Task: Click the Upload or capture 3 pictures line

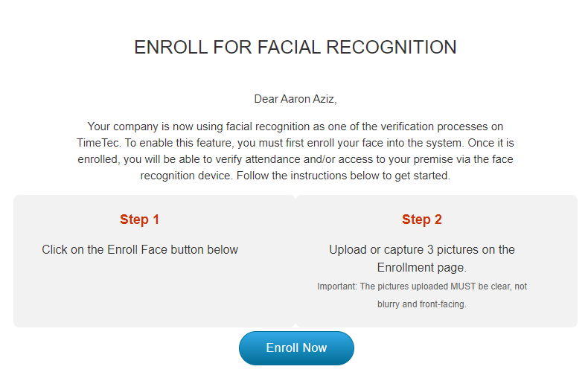Action: coord(422,250)
